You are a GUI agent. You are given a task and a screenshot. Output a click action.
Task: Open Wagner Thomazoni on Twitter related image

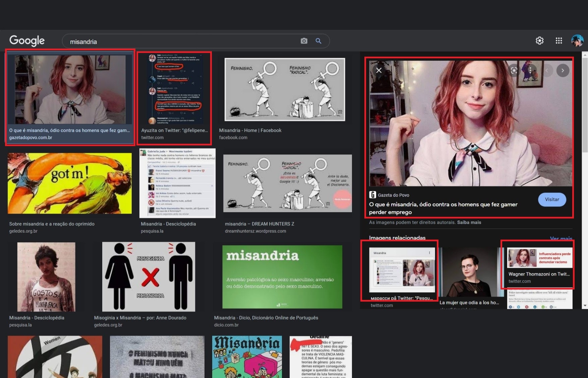540,258
